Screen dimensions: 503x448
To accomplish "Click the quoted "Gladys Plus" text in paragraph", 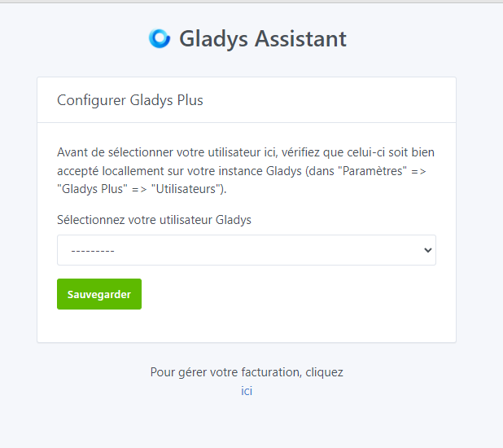I will tap(93, 189).
